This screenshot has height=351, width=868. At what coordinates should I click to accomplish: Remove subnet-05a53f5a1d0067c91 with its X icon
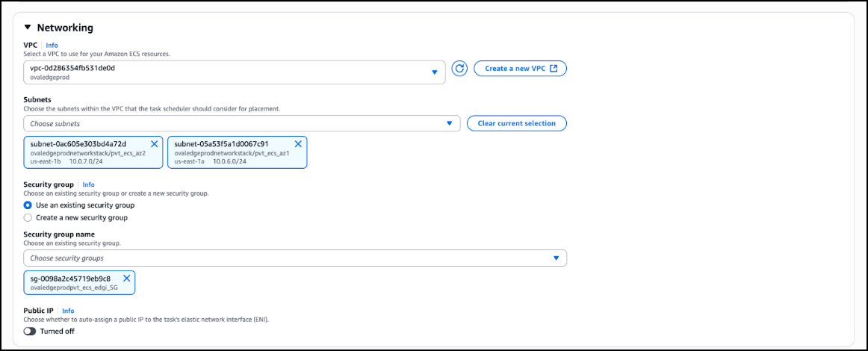[x=298, y=143]
